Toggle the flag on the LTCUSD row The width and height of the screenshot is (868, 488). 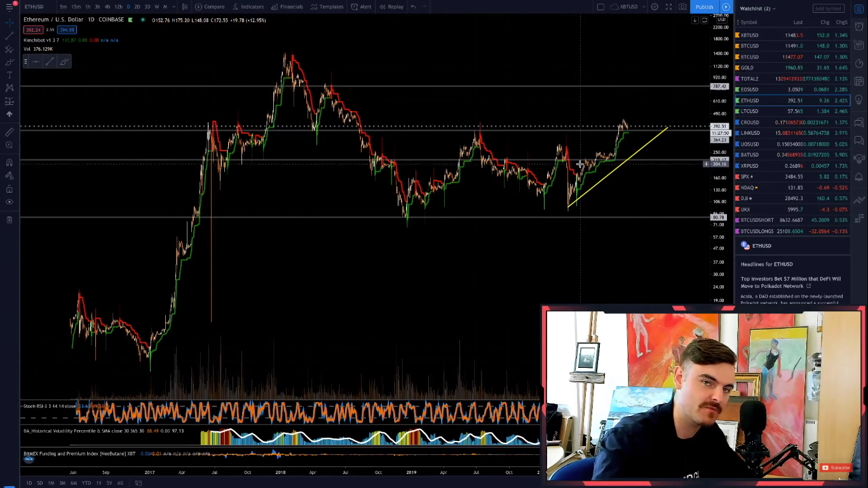737,111
